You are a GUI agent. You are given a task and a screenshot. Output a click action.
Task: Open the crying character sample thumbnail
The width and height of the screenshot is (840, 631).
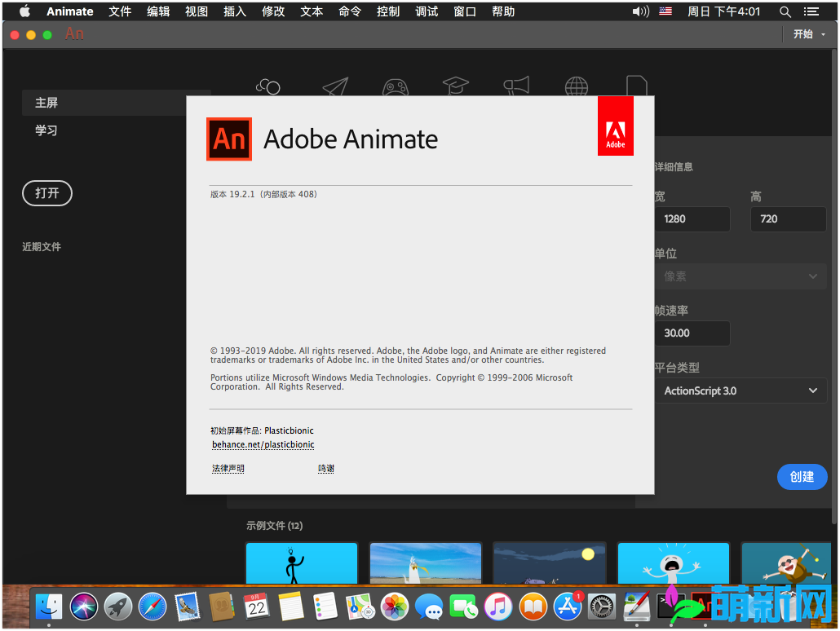click(674, 563)
